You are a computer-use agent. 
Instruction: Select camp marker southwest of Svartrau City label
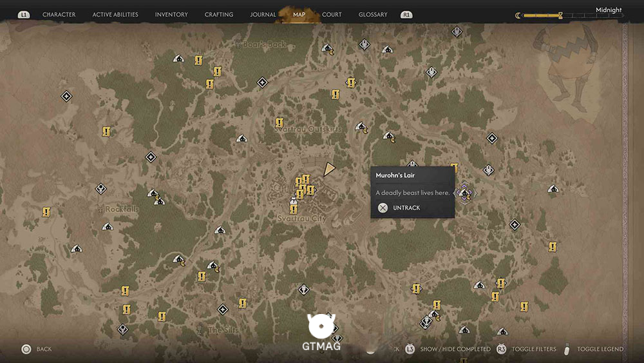coord(220,230)
